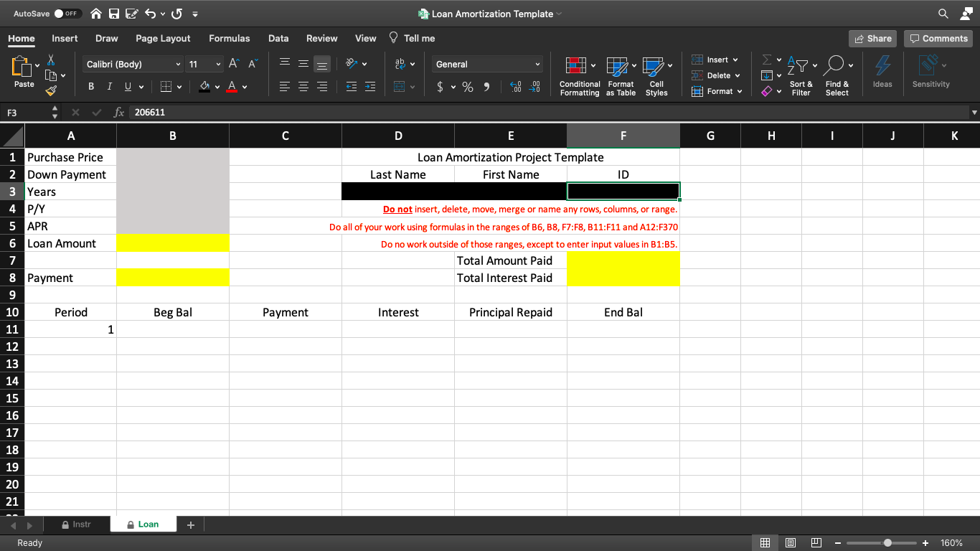Click the Share button

[872, 38]
